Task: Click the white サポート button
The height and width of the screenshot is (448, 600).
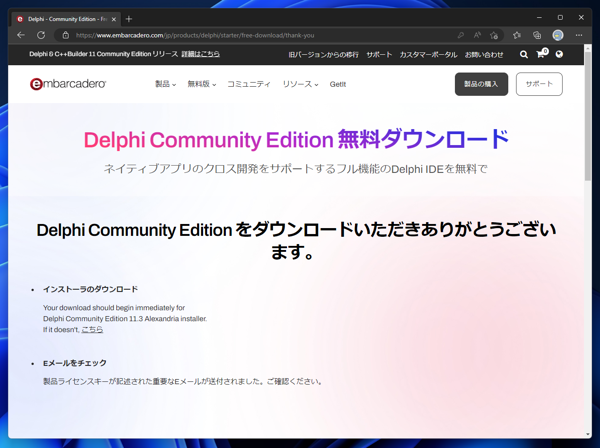Action: click(539, 84)
